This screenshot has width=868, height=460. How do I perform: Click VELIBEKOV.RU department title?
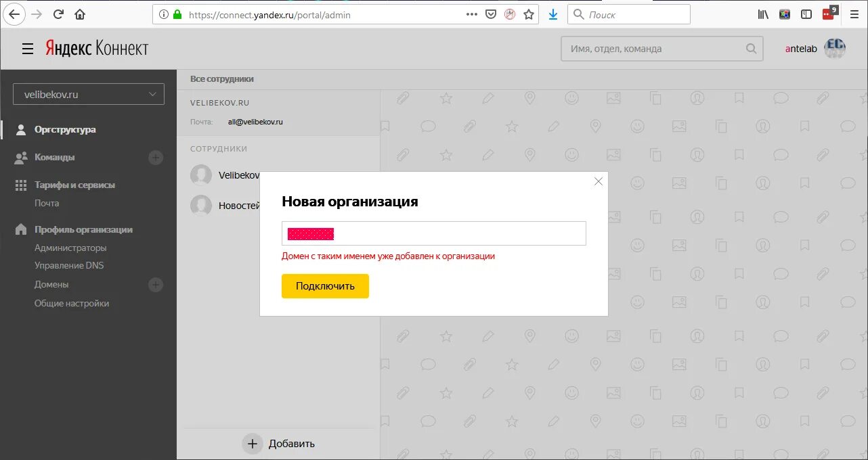pos(220,103)
